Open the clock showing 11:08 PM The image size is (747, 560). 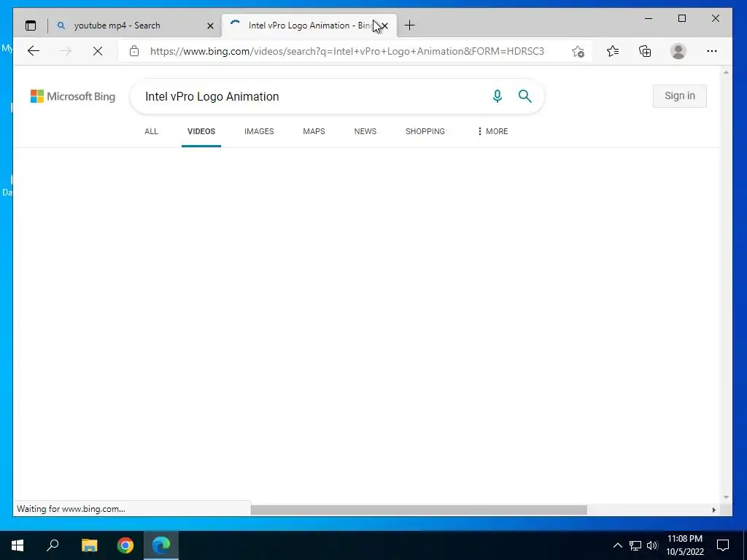[x=684, y=545]
